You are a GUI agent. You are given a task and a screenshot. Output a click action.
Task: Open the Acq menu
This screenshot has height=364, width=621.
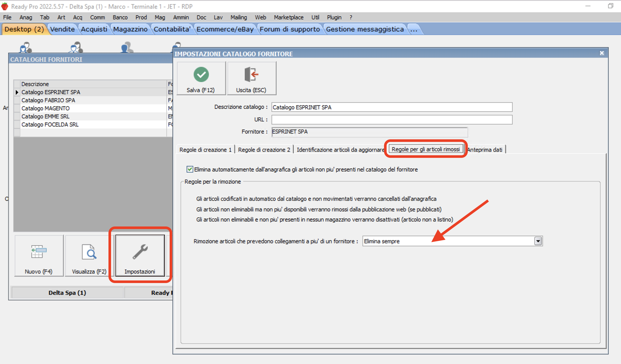click(x=78, y=17)
